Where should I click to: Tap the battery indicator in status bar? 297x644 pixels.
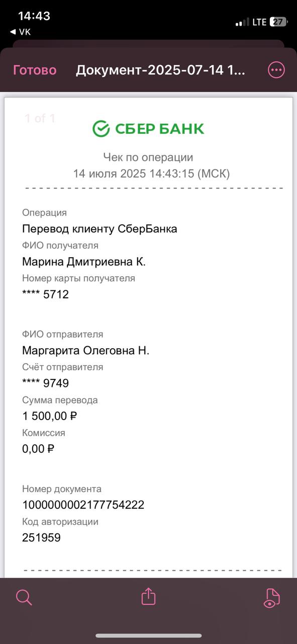[278, 22]
